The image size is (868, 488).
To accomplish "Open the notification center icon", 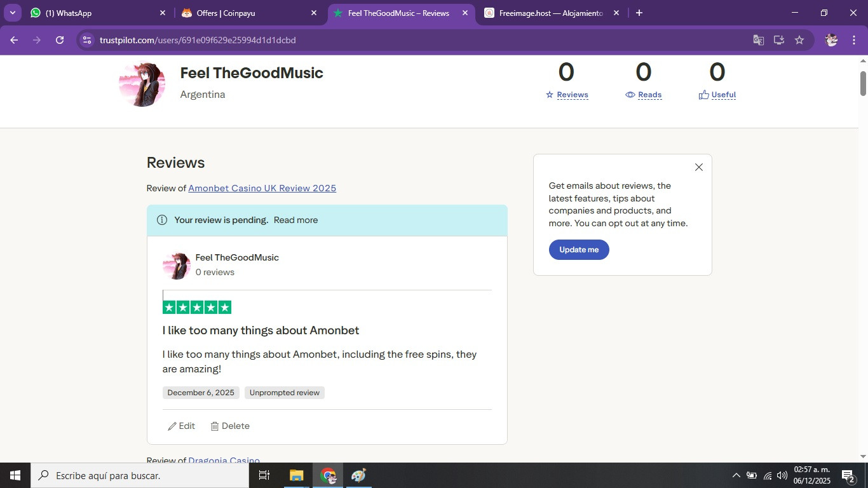I will (x=848, y=475).
